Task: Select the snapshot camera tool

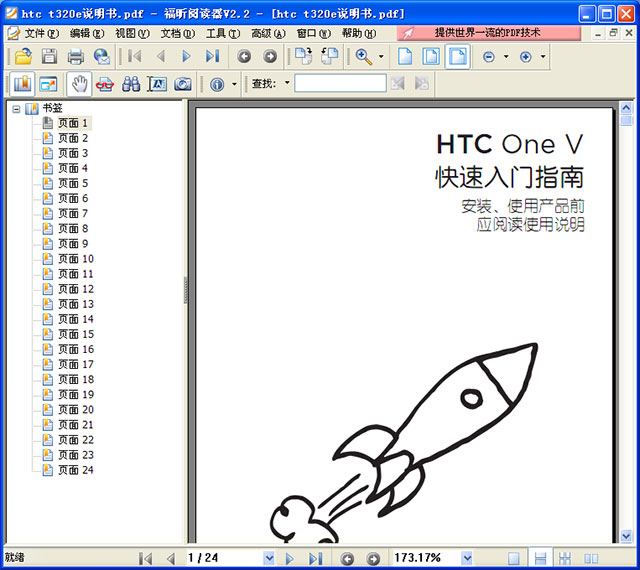Action: (x=183, y=85)
